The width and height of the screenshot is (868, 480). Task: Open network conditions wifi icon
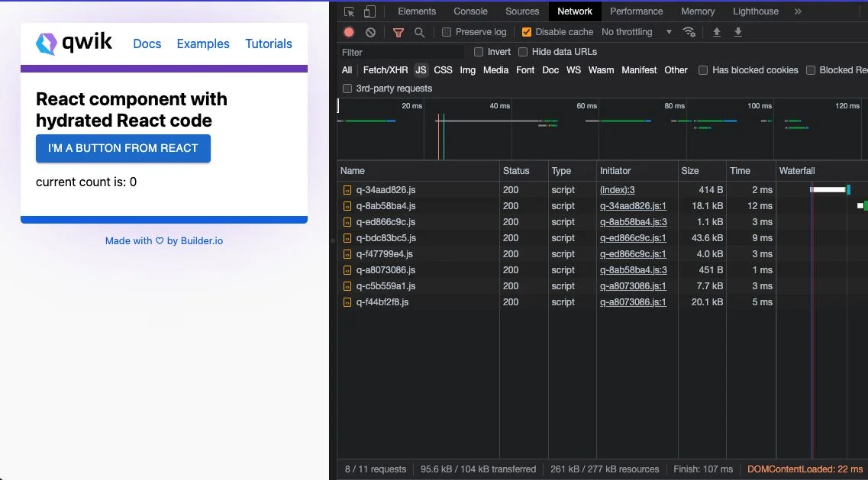click(x=689, y=31)
